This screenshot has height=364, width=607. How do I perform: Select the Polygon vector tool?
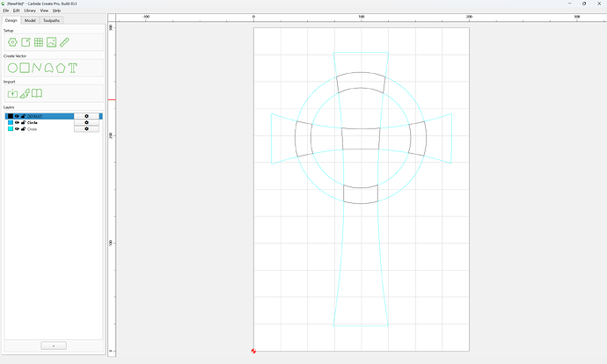61,68
